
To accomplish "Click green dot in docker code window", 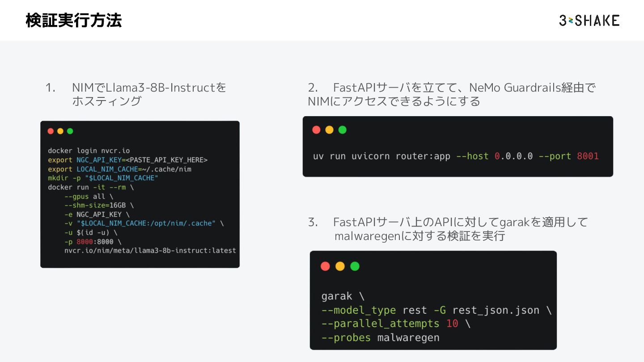I will [70, 131].
